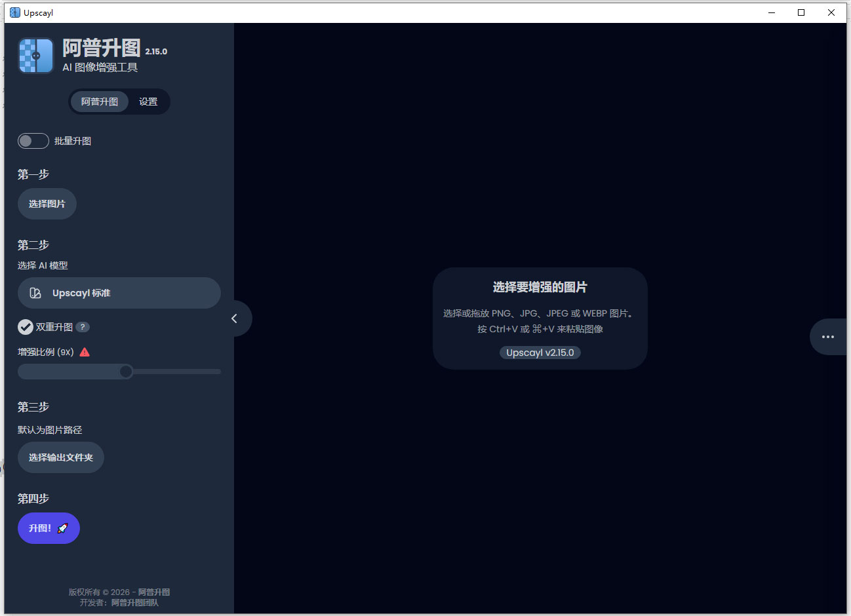
Task: Open the Upscayl 标准 model dropdown
Action: (119, 292)
